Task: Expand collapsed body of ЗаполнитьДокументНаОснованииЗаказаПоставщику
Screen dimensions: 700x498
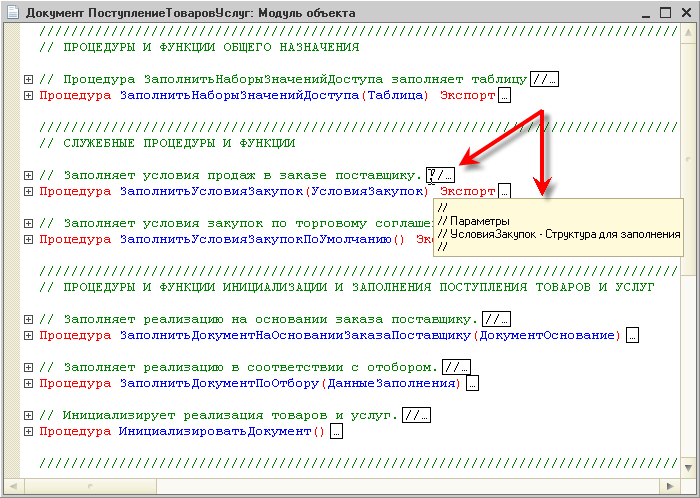Action: click(632, 336)
